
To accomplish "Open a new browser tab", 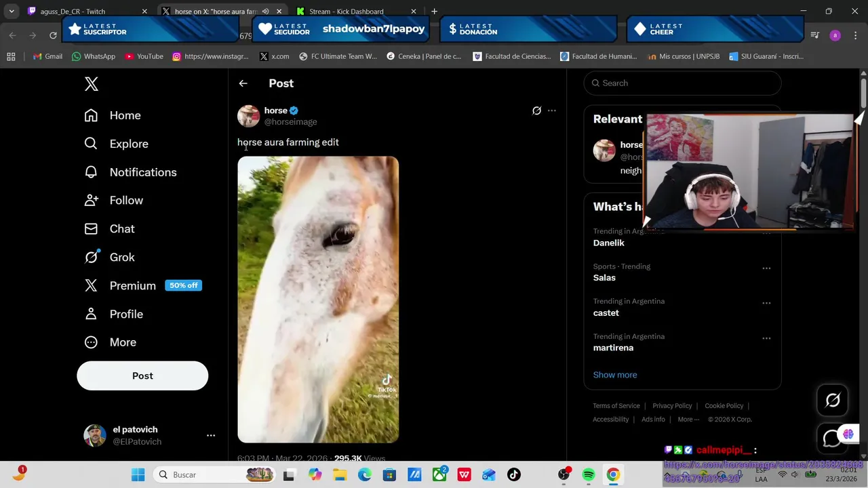I will pyautogui.click(x=435, y=12).
